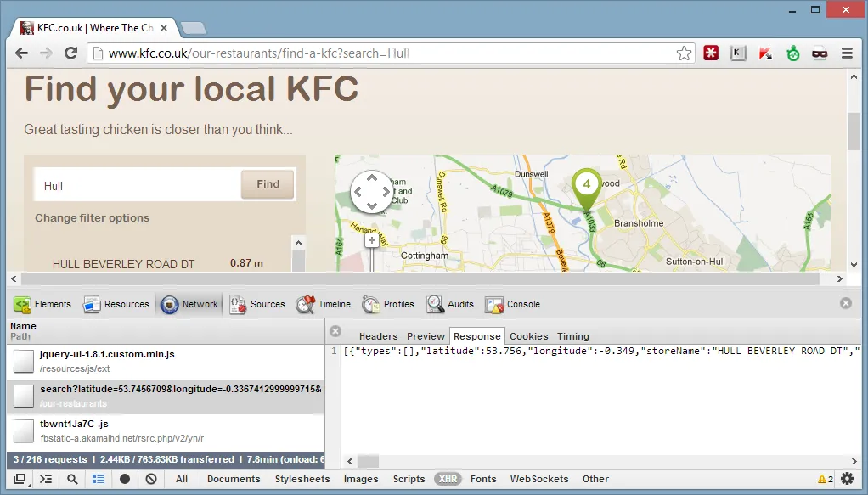The width and height of the screenshot is (868, 495).
Task: Open DevTools settings gear
Action: pyautogui.click(x=847, y=479)
